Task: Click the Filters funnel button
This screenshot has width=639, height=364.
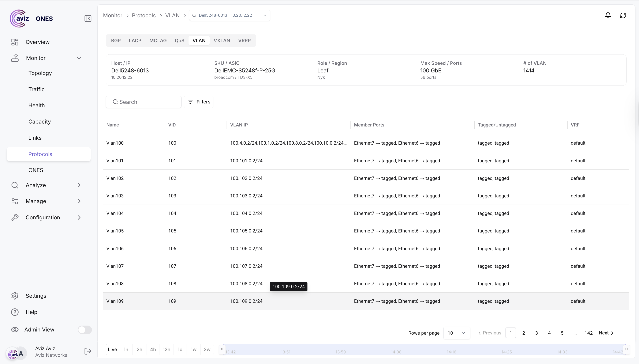Action: (199, 102)
